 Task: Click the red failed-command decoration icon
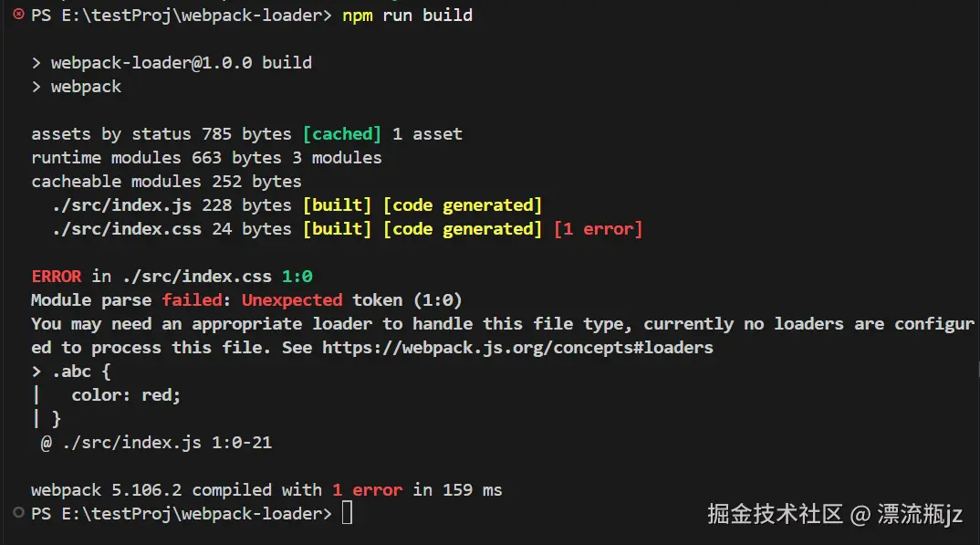(19, 14)
